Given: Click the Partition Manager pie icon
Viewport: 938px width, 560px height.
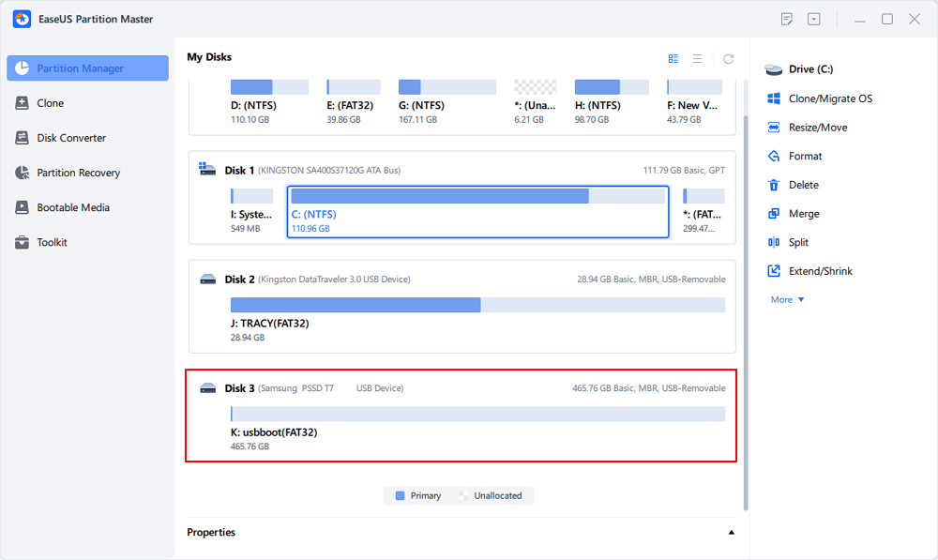Looking at the screenshot, I should coord(22,68).
